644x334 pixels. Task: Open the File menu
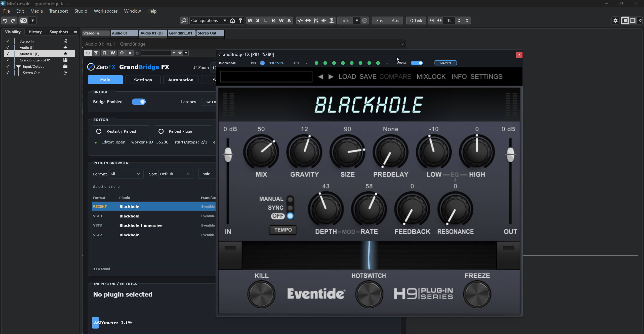pos(7,11)
